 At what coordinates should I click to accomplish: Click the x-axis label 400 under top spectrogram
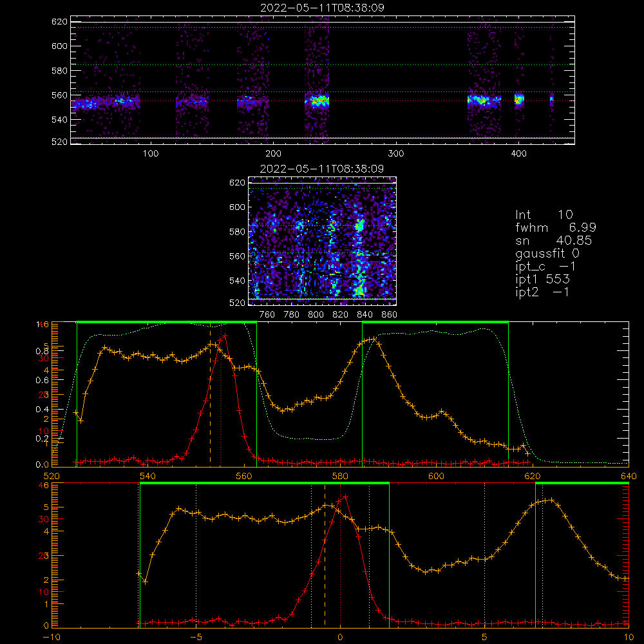[x=518, y=154]
